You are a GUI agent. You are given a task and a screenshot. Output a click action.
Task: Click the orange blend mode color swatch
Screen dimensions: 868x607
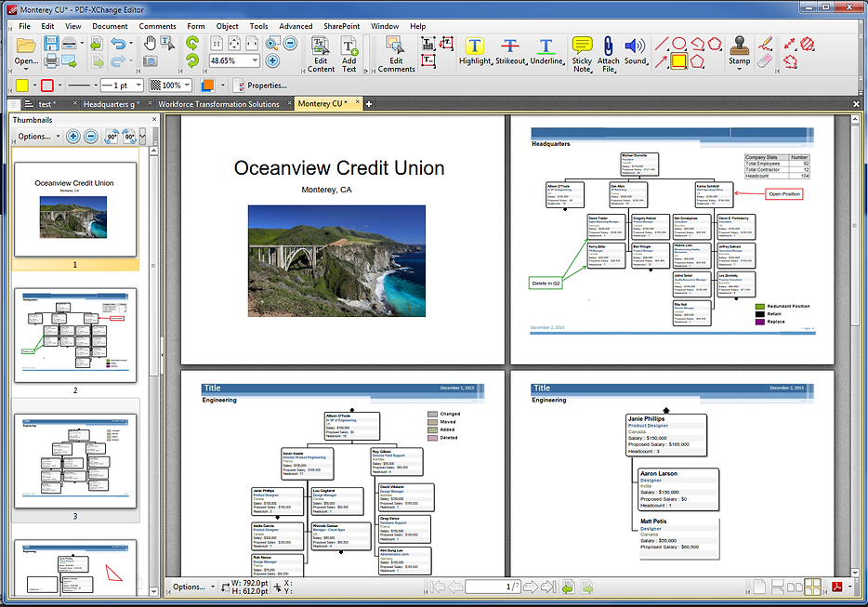pos(207,86)
